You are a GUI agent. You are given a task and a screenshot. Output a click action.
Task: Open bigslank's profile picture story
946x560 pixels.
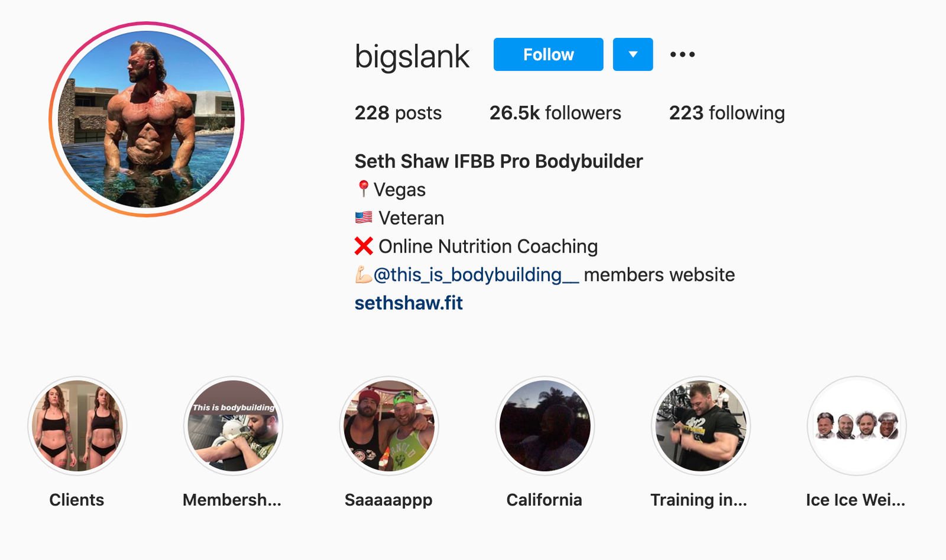point(147,119)
